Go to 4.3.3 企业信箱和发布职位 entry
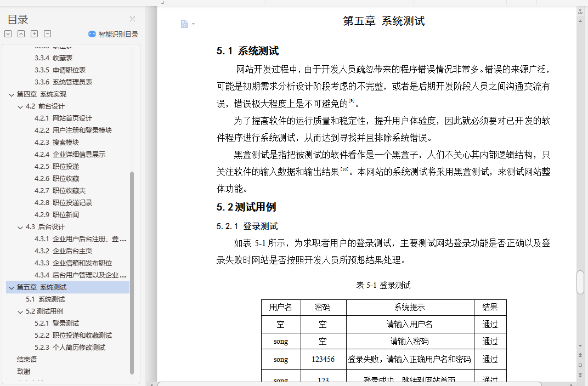This screenshot has width=588, height=386. 73,263
